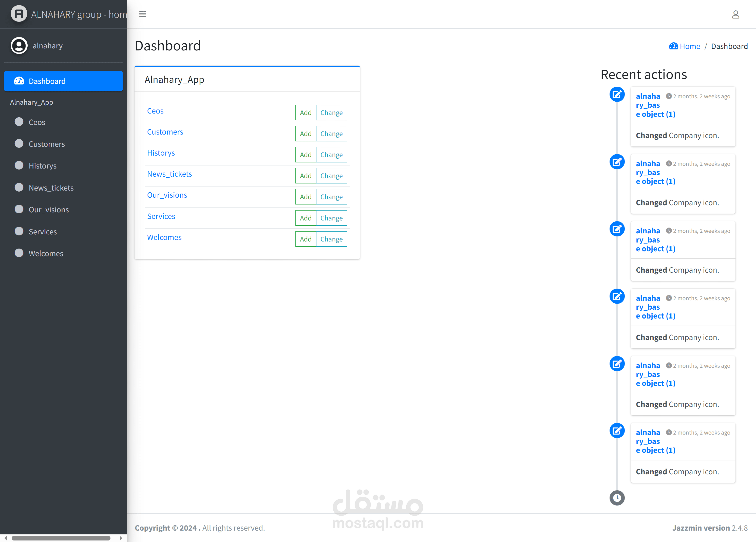Screen dimensions: 756x542
Task: Toggle the hamburger sidebar menu icon
Action: [x=142, y=14]
